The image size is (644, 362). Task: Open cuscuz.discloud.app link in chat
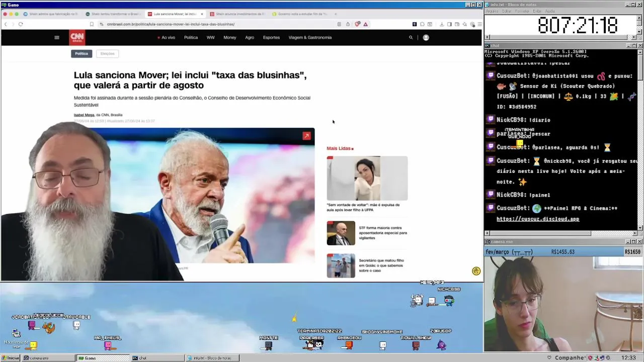pos(538,219)
